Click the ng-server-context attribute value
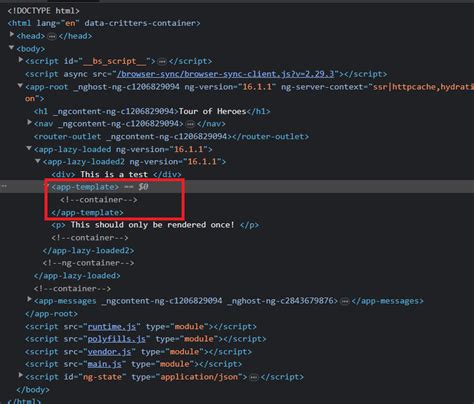This screenshot has height=404, width=474. coord(423,87)
